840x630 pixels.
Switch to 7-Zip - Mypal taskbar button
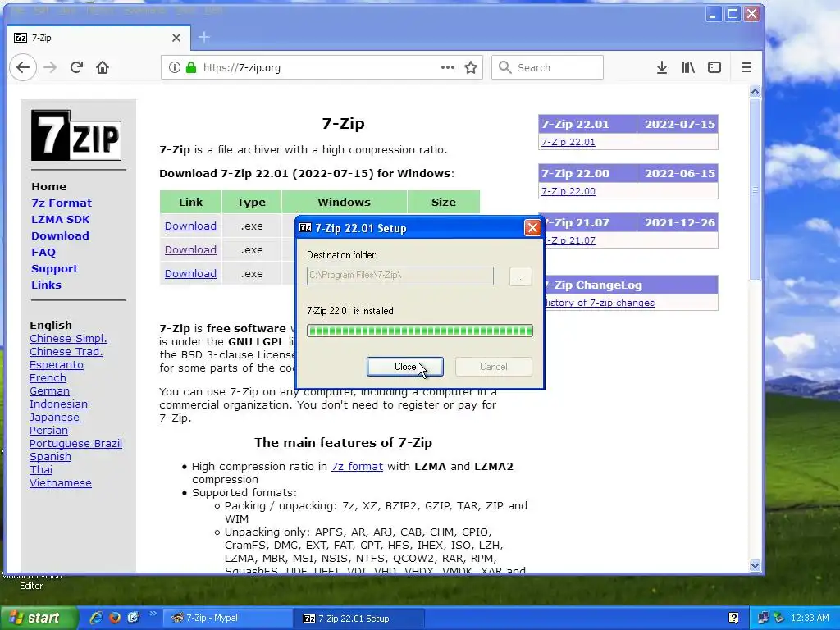pyautogui.click(x=226, y=619)
